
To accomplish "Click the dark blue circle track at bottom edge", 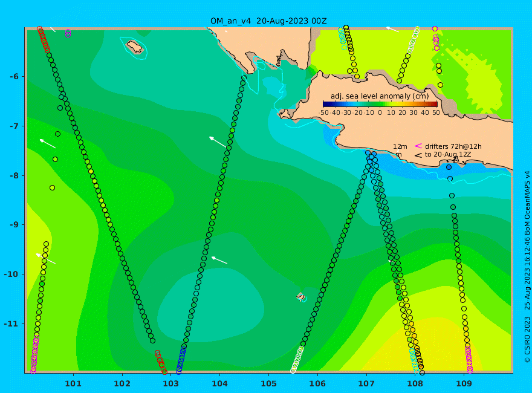I will tap(181, 360).
